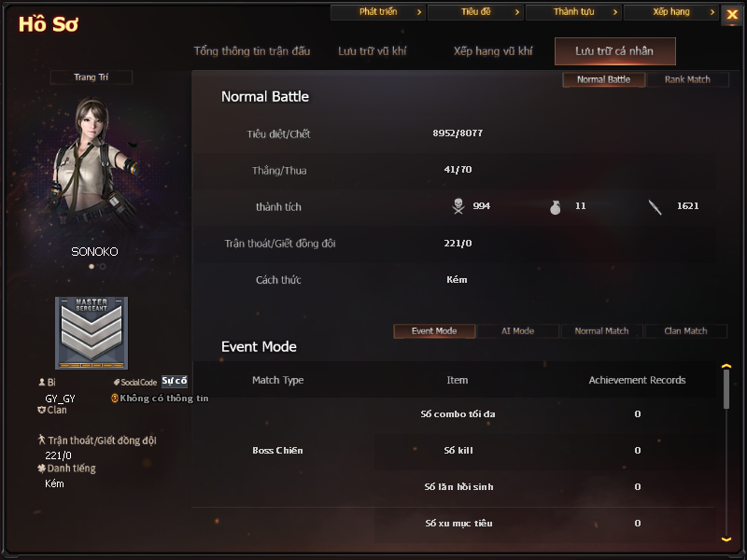Show AI Mode records
This screenshot has width=747, height=560.
pyautogui.click(x=517, y=331)
